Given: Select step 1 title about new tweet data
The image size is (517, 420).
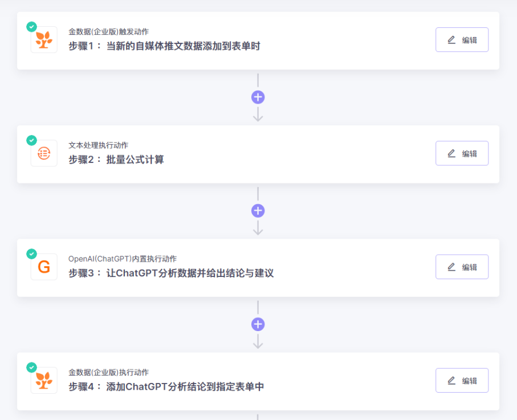Looking at the screenshot, I should pos(164,46).
